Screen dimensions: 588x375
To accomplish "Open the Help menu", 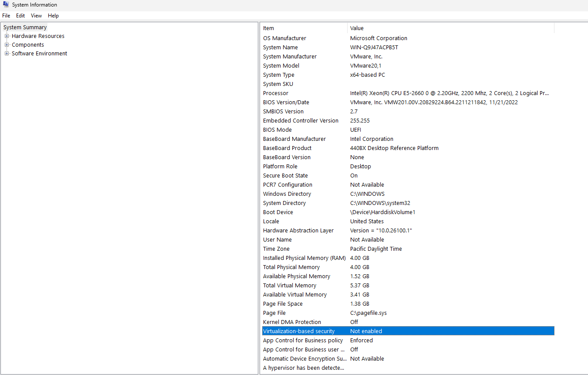I will point(53,16).
